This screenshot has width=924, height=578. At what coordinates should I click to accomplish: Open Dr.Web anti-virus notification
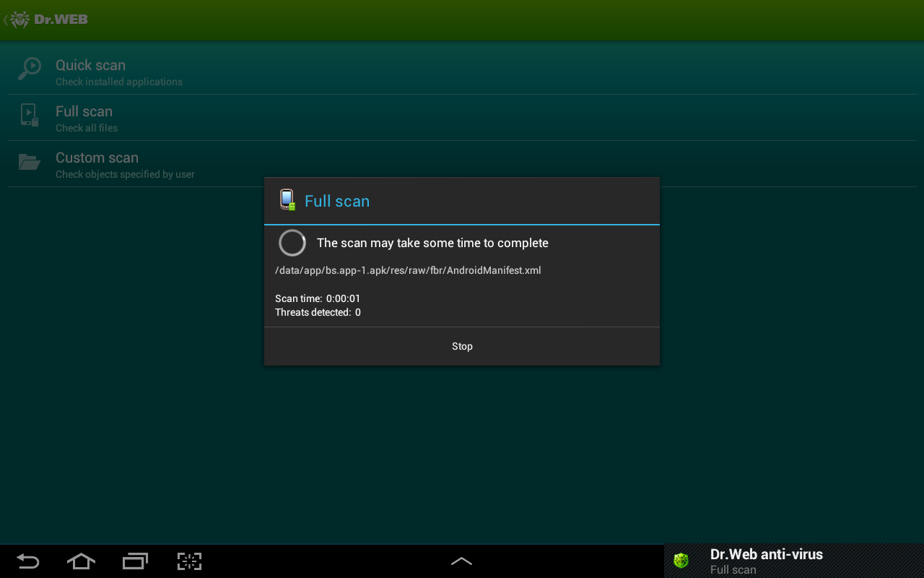(x=794, y=561)
